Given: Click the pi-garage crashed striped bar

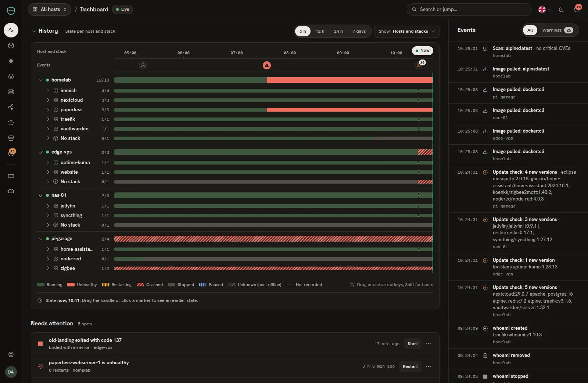Looking at the screenshot, I should click(273, 239).
